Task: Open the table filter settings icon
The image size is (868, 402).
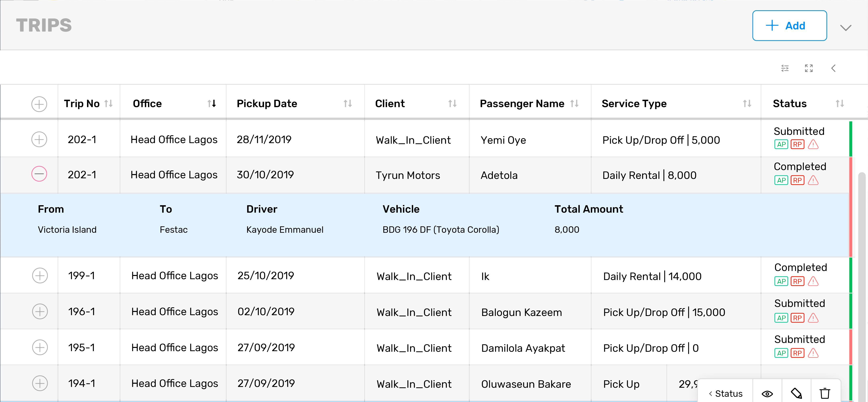Action: (x=785, y=68)
